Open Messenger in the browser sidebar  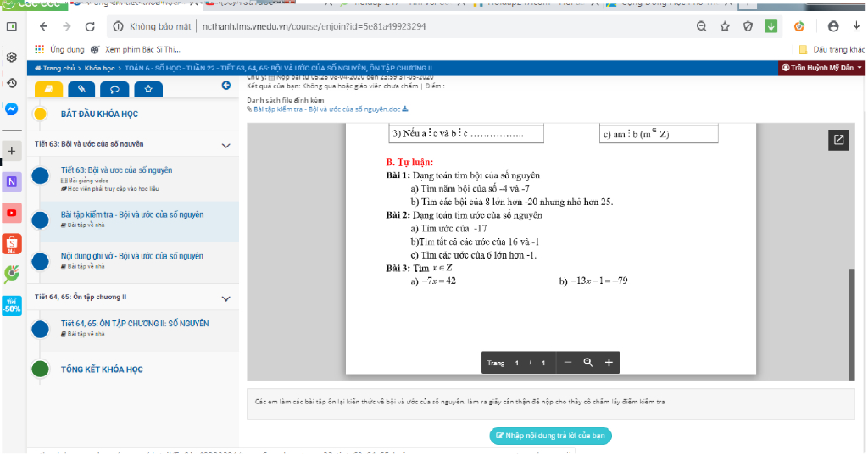click(x=12, y=109)
